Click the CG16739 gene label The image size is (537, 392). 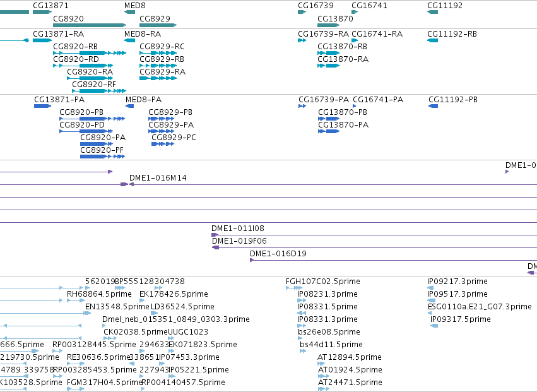coord(316,6)
